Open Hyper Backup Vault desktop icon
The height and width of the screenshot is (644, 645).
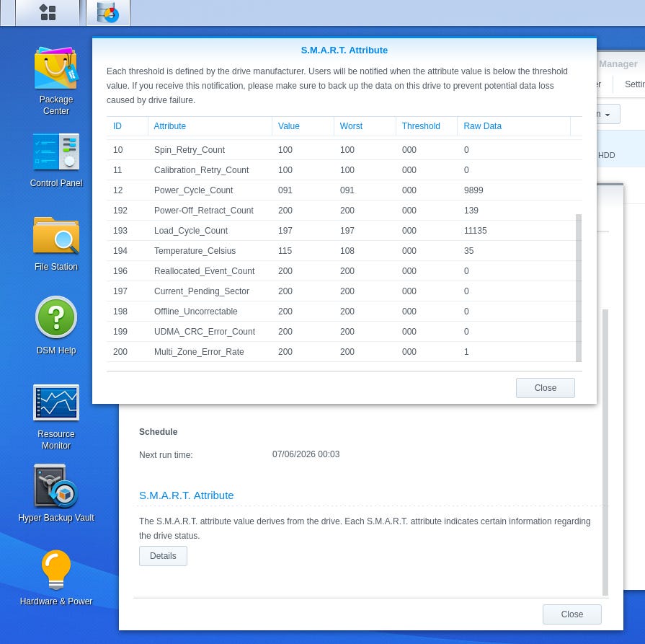pyautogui.click(x=56, y=493)
